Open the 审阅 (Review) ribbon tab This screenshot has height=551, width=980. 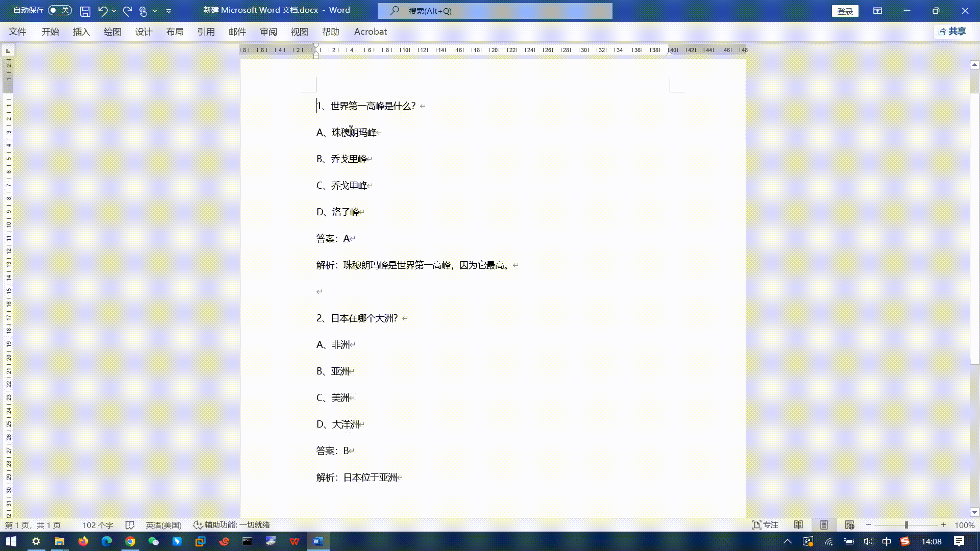click(268, 32)
